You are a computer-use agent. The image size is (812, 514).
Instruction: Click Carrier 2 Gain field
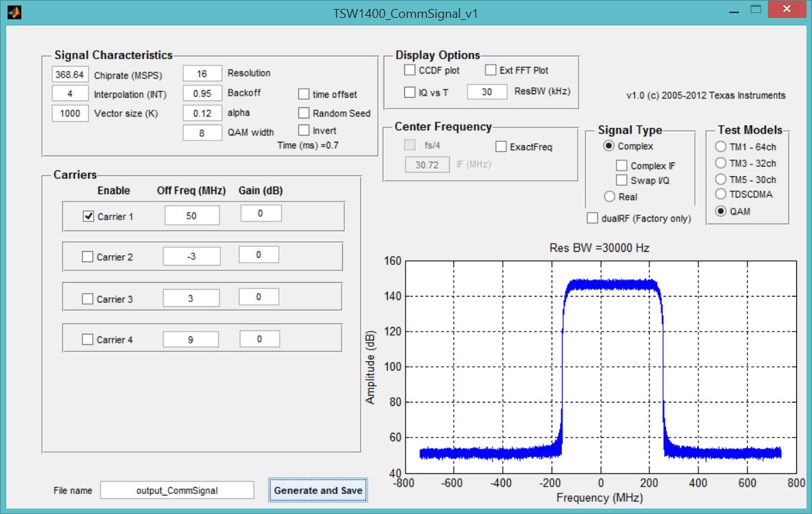pyautogui.click(x=258, y=255)
